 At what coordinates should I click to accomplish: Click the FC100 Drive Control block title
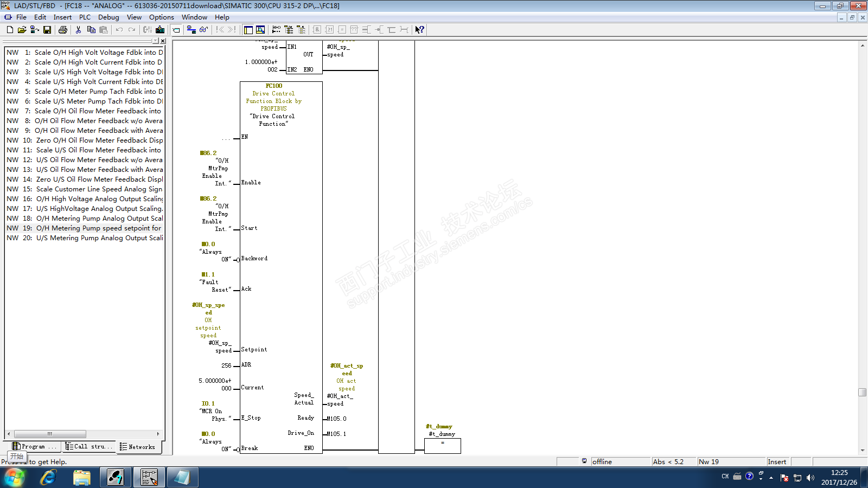[274, 86]
